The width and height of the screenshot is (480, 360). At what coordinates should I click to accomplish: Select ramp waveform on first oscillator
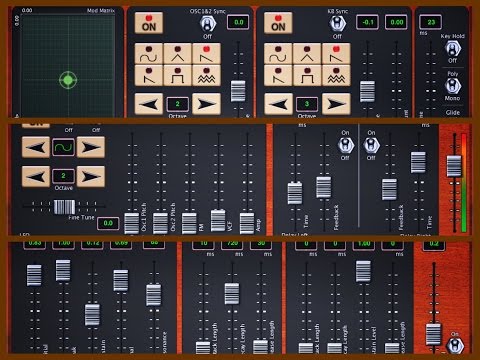(x=149, y=75)
